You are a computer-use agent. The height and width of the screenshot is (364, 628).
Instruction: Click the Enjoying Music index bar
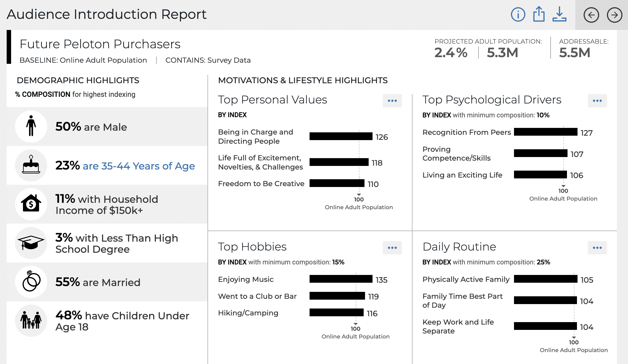click(341, 279)
